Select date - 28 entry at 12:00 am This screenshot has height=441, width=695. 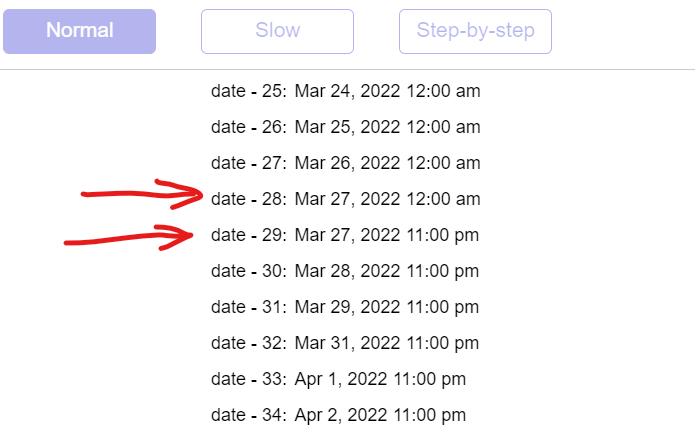tap(346, 199)
